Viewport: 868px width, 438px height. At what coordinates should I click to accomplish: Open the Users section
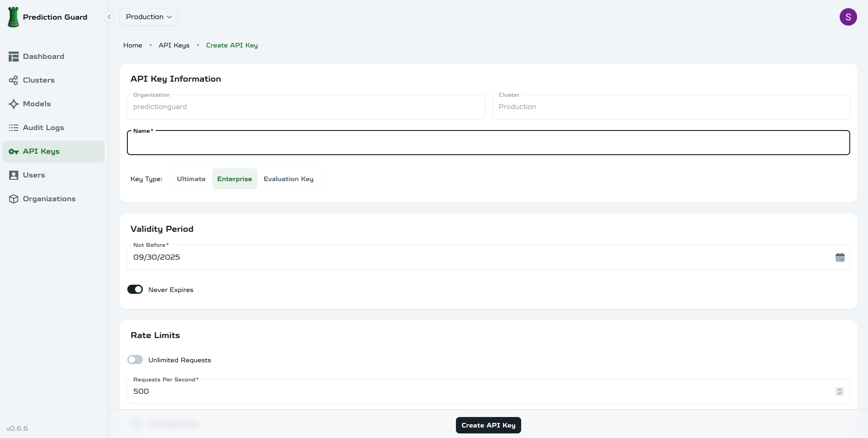coord(34,175)
